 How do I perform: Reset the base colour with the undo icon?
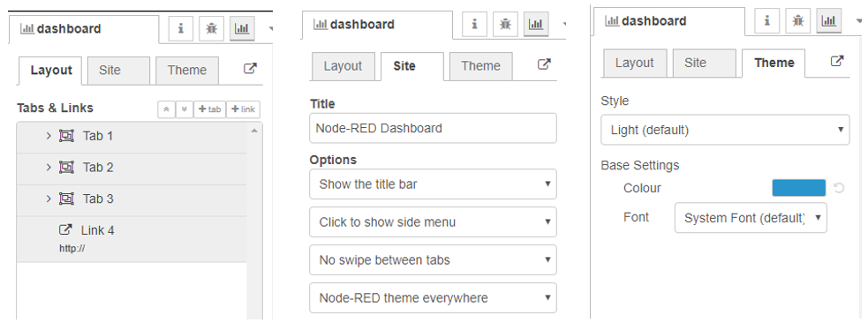click(x=839, y=188)
